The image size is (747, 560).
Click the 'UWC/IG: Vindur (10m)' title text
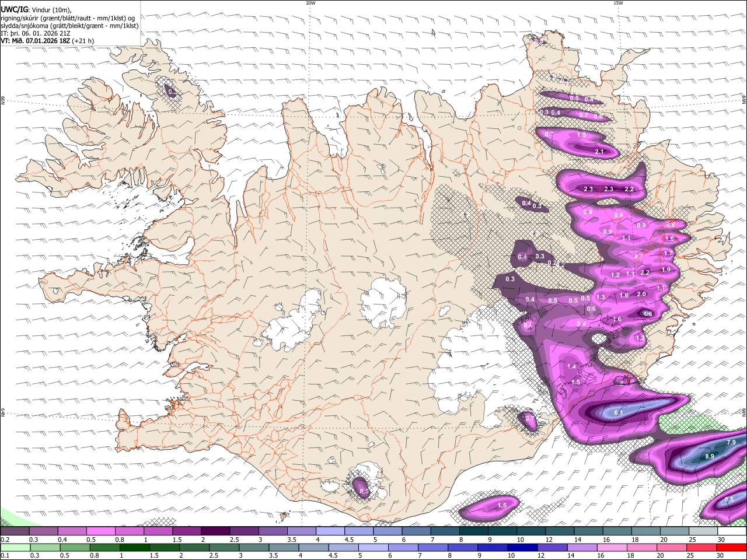coord(36,10)
